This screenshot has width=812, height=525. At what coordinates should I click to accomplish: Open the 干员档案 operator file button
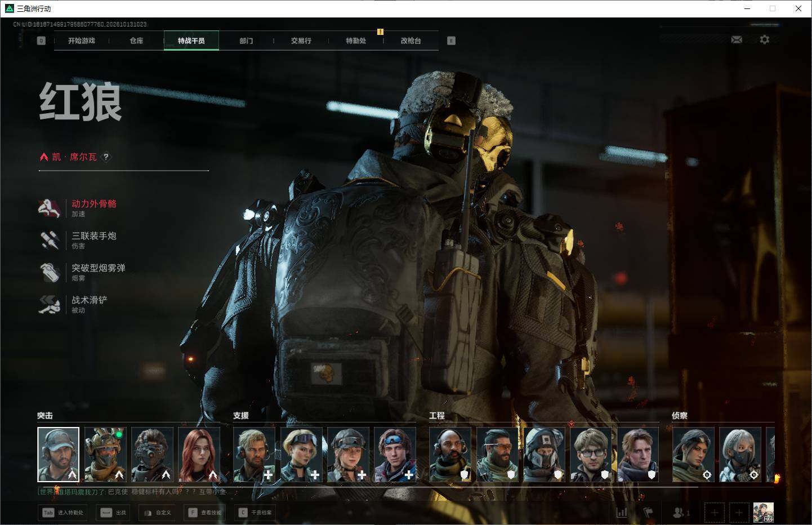point(255,513)
